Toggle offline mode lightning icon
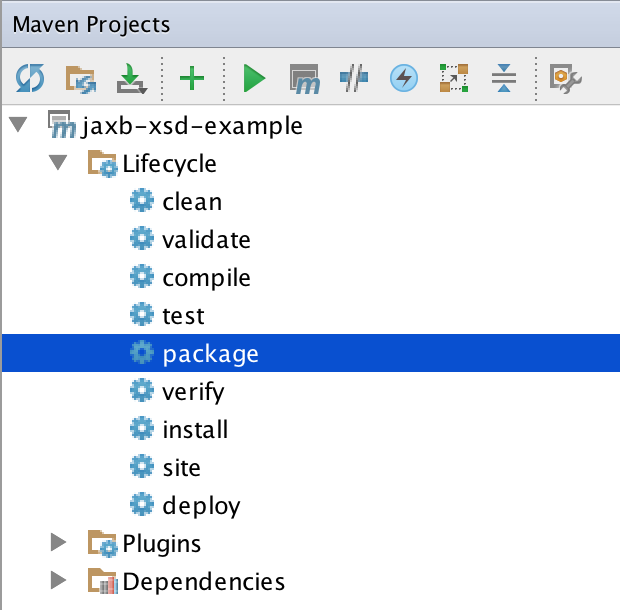 pos(404,78)
